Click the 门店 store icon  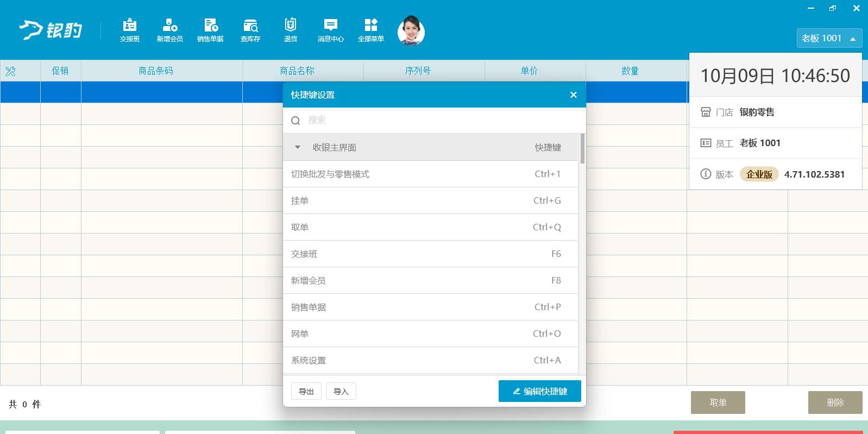tap(706, 112)
